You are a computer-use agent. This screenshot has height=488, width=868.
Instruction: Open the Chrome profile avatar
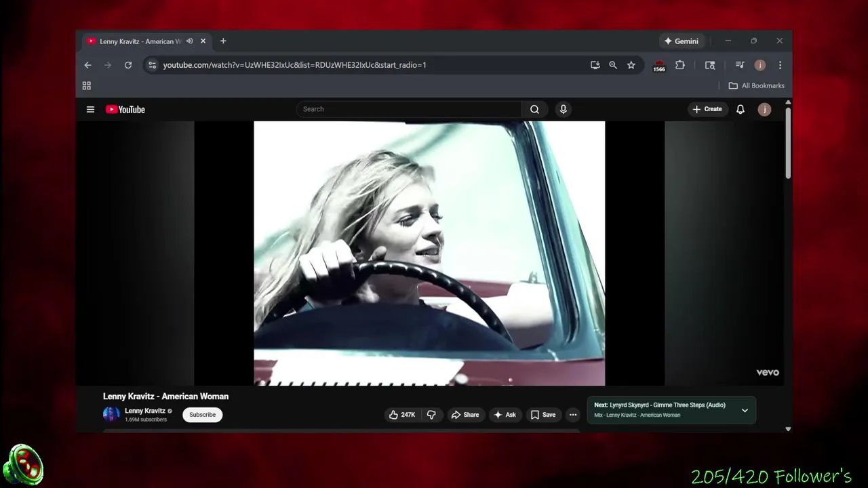[x=760, y=65]
